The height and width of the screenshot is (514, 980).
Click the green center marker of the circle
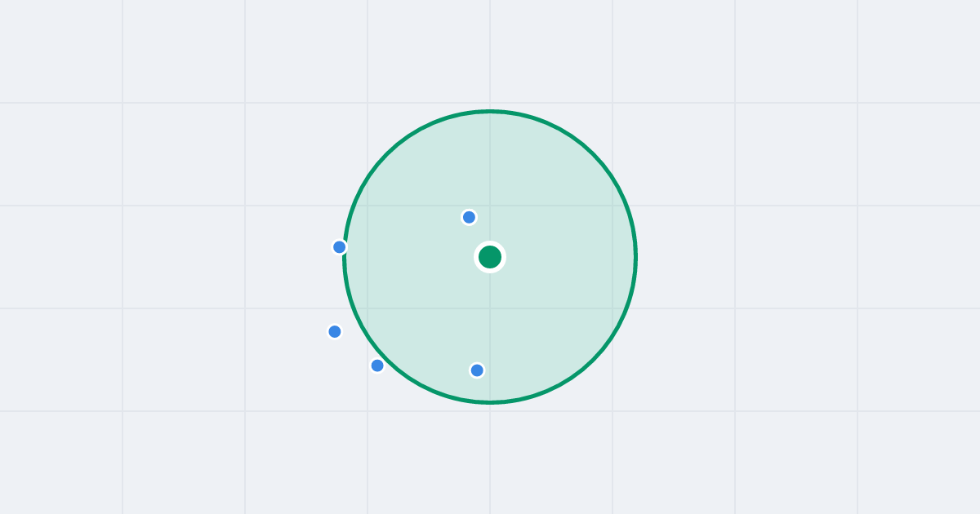490,257
